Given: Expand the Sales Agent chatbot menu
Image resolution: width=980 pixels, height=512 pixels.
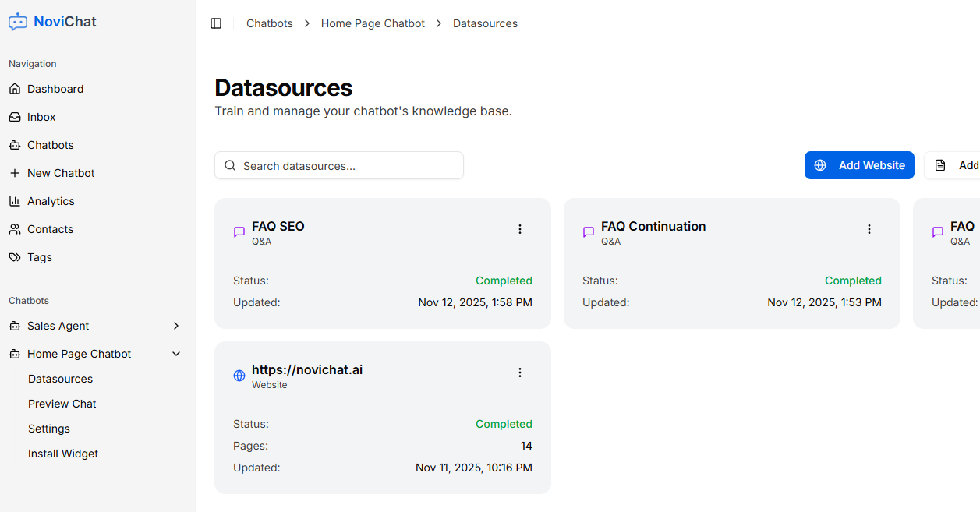Looking at the screenshot, I should point(176,325).
